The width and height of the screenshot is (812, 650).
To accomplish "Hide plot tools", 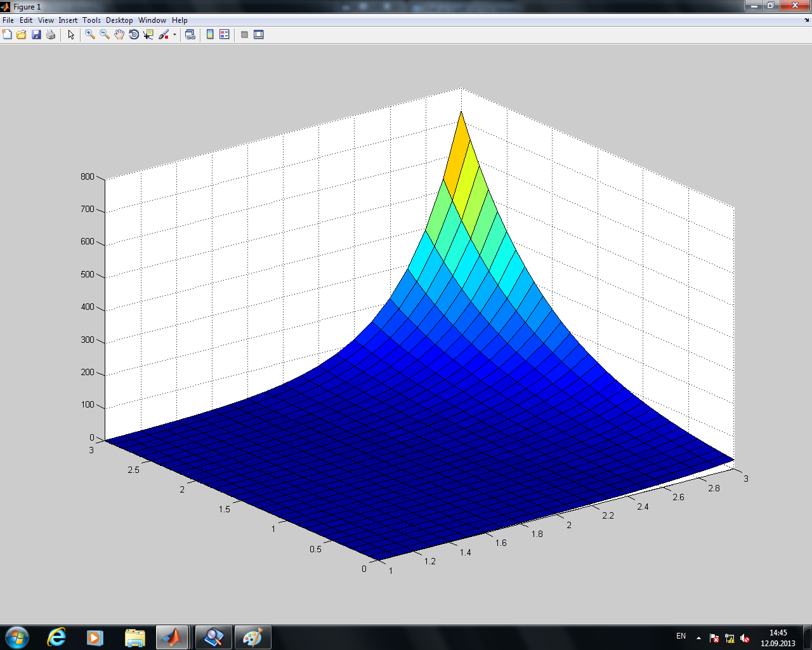I will point(244,34).
